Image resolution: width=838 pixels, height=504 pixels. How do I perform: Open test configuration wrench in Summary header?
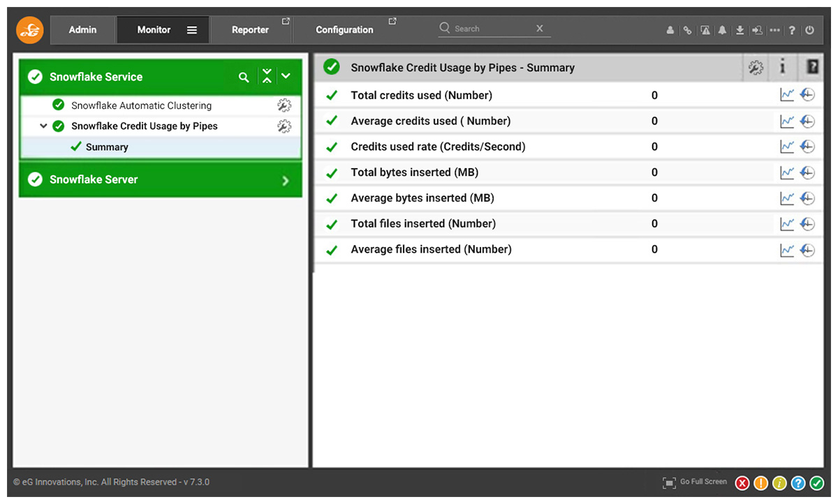click(756, 68)
